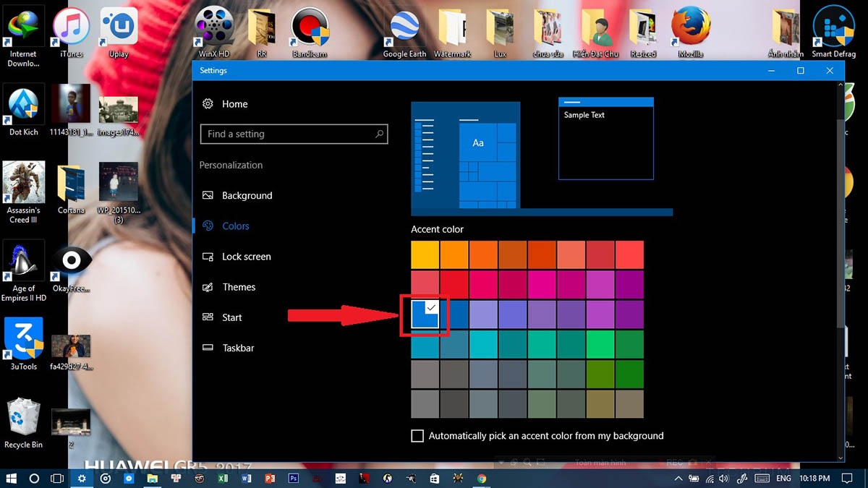Select the Bandicam desktop icon
The image size is (868, 488).
(x=310, y=33)
